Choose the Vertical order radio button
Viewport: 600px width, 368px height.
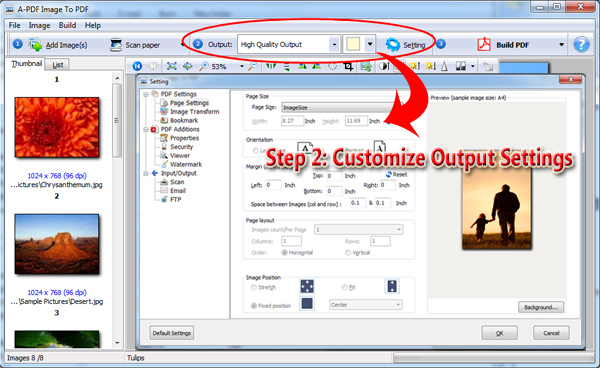348,252
